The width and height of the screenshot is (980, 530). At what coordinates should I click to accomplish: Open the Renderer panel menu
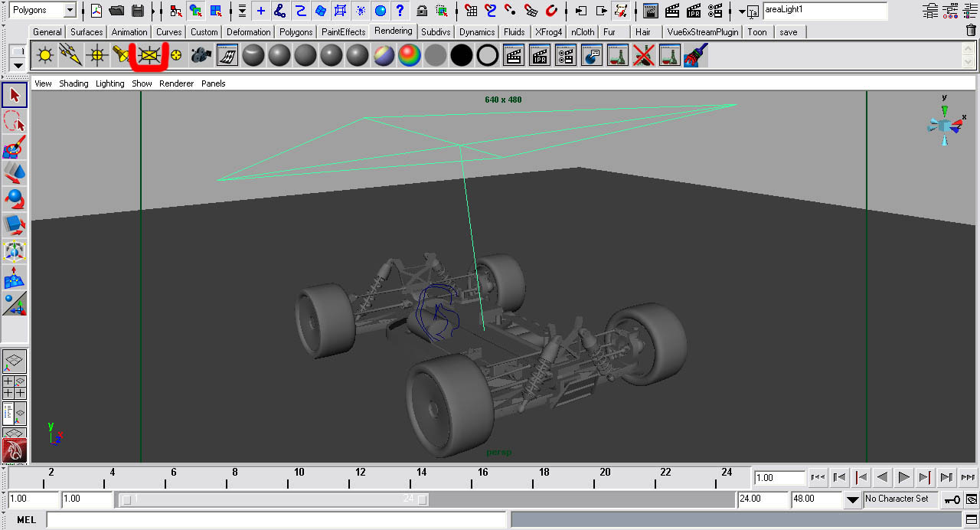(177, 83)
